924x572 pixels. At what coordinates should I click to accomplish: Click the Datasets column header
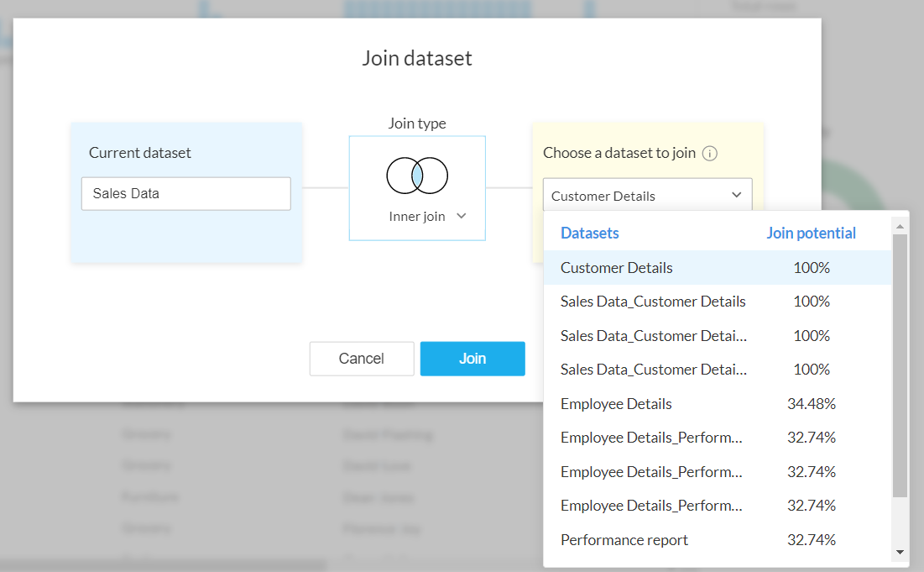pos(590,234)
